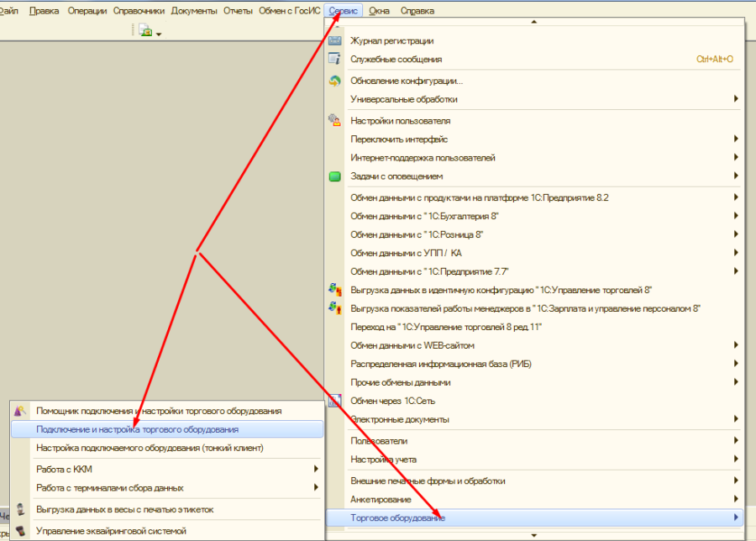Click the scroll-down arrow at the menu bottom
Screen dimensions: 756x541
click(x=533, y=534)
